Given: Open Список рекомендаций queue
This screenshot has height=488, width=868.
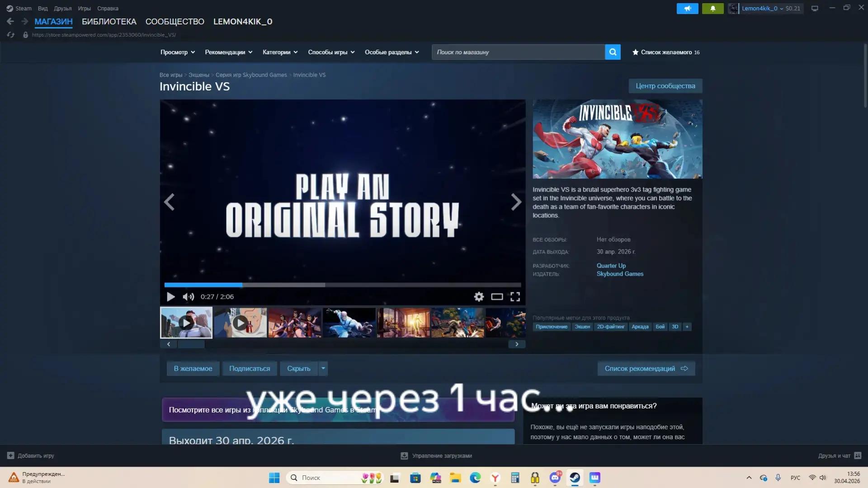Looking at the screenshot, I should pos(646,369).
